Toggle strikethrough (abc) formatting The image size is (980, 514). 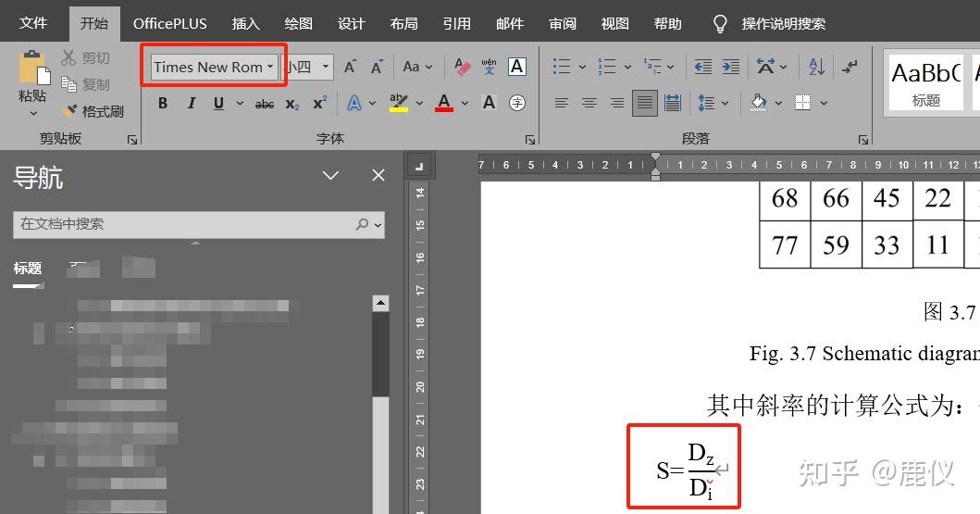click(265, 104)
